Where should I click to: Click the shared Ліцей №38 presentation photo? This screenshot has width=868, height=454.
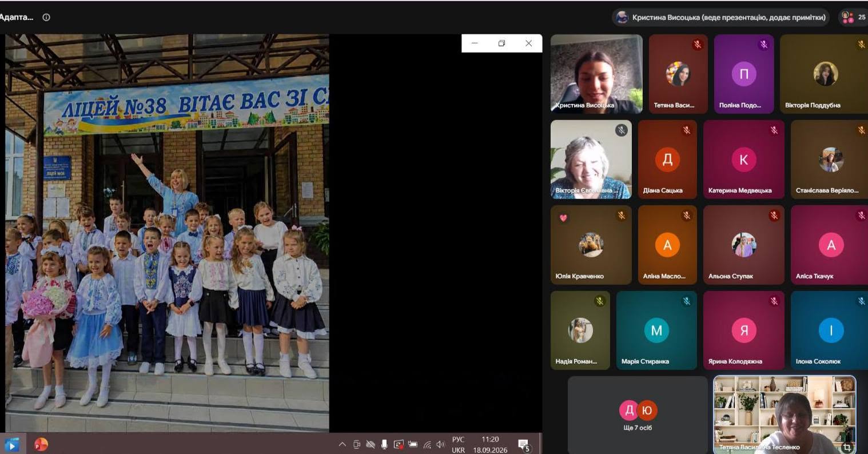pyautogui.click(x=167, y=233)
